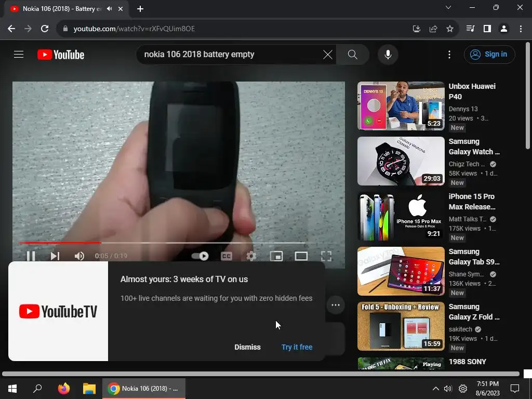Viewport: 532px width, 399px height.
Task: Launch Firefox from the taskbar
Action: point(64,389)
